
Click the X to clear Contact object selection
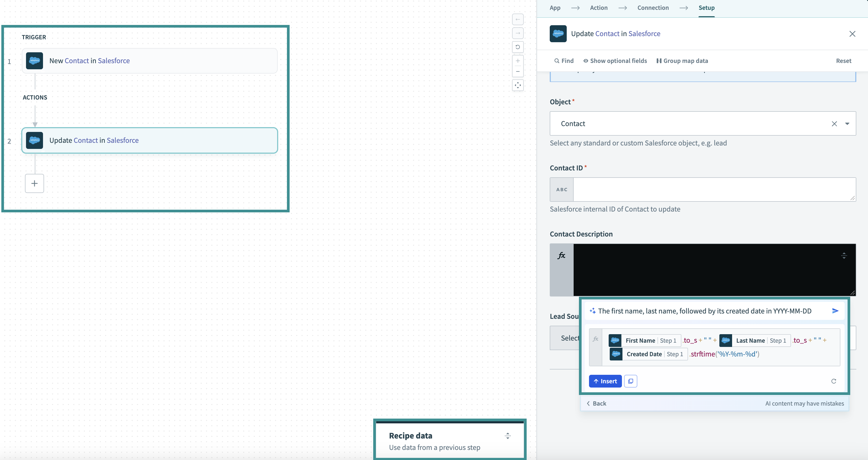point(834,123)
